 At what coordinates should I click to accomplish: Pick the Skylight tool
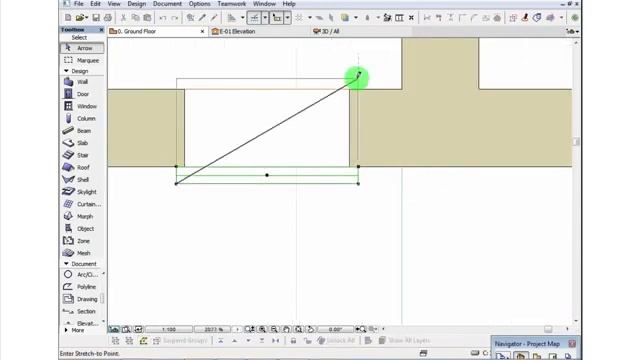[x=82, y=192]
